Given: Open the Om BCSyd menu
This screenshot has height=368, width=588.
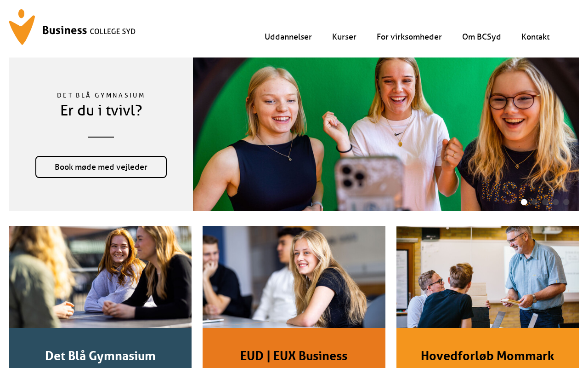Looking at the screenshot, I should click(481, 37).
